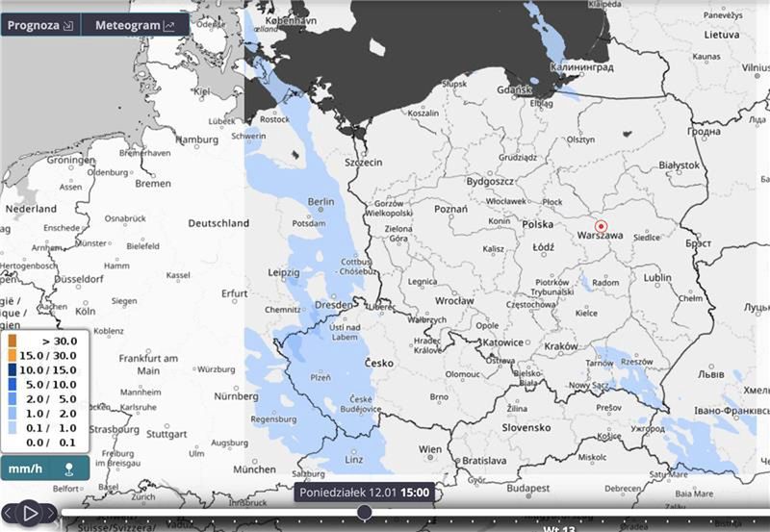The height and width of the screenshot is (532, 770).
Task: Click the mm/h units button with pin icon
Action: (x=45, y=469)
